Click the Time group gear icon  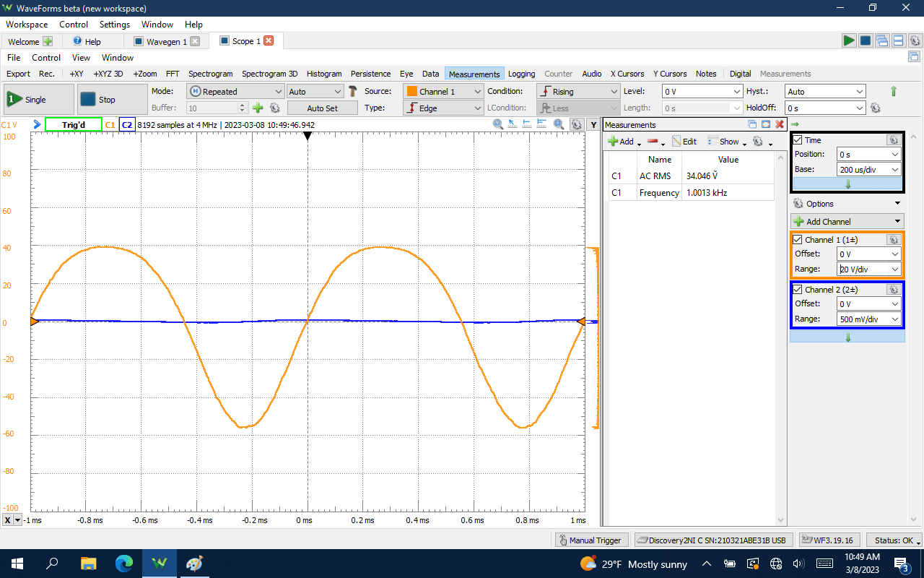coord(893,140)
